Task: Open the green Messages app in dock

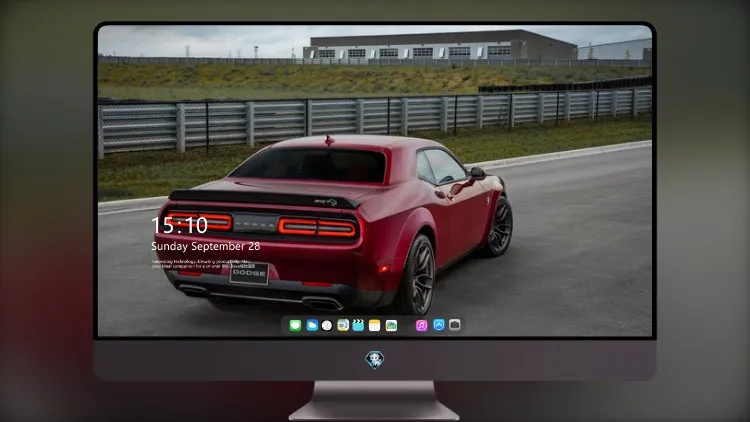Action: 295,325
